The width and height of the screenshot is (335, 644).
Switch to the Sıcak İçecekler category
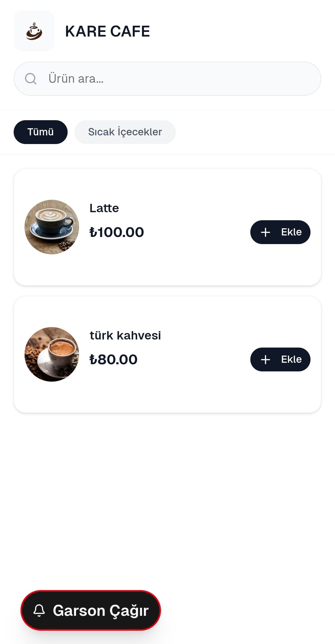(x=125, y=132)
